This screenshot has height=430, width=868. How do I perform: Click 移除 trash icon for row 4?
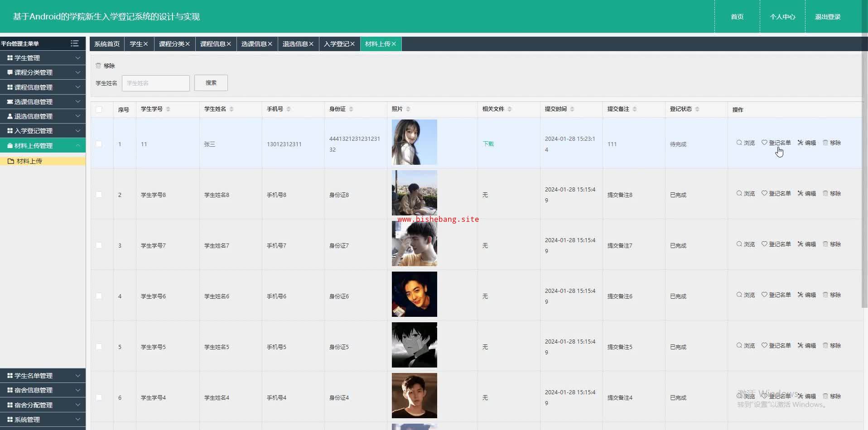pos(825,295)
